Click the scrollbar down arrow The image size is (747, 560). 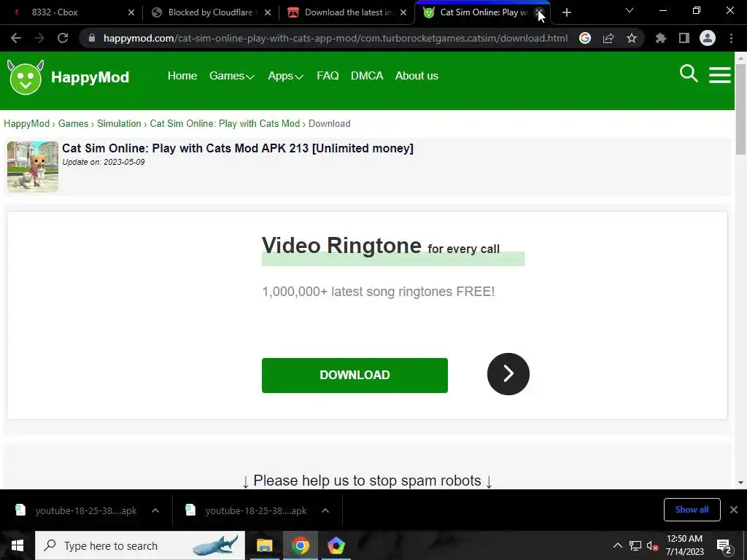click(x=740, y=483)
